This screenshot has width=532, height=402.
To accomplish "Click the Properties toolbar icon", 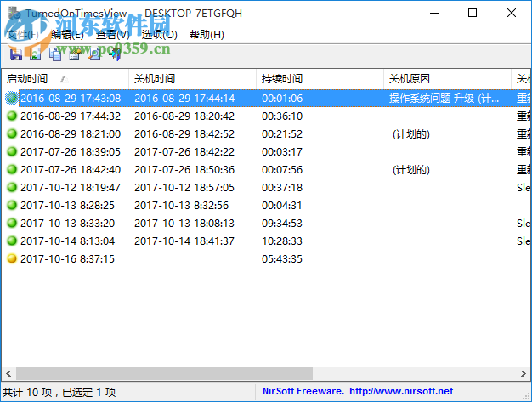I will click(x=76, y=54).
